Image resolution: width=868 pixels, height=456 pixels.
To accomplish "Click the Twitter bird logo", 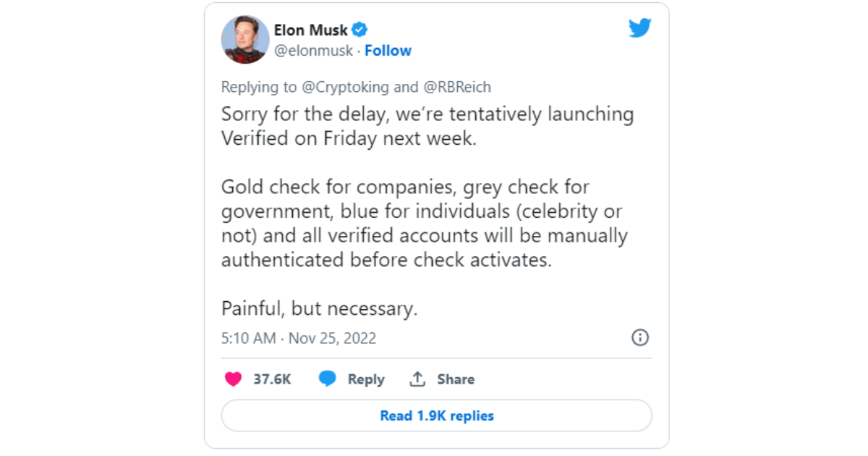I will pyautogui.click(x=640, y=29).
